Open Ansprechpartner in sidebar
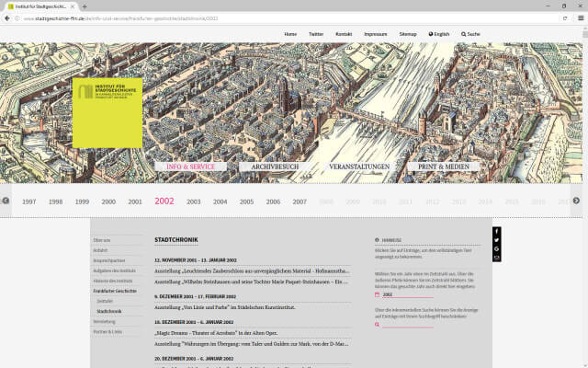The image size is (588, 368). [x=109, y=260]
